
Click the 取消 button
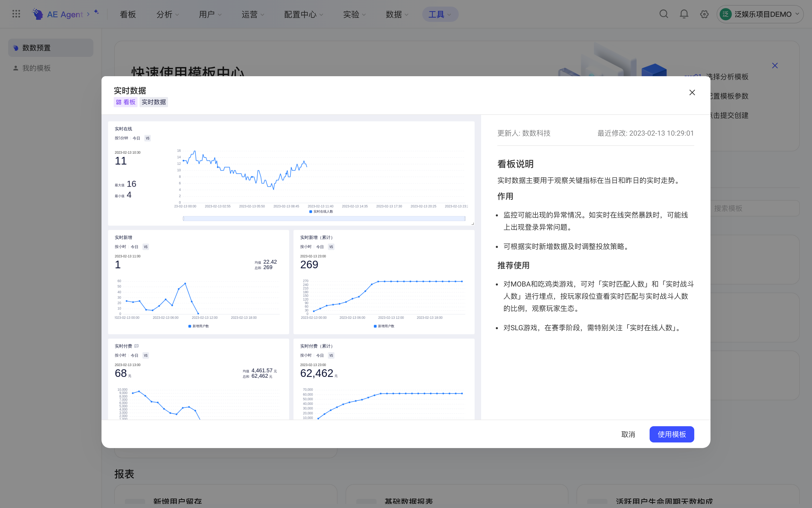point(628,434)
